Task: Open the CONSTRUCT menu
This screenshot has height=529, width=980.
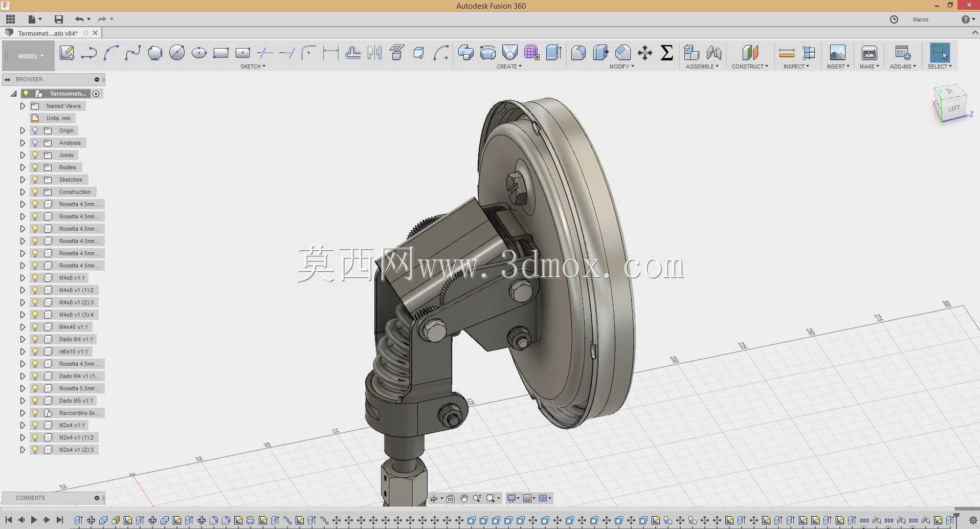Action: 750,67
